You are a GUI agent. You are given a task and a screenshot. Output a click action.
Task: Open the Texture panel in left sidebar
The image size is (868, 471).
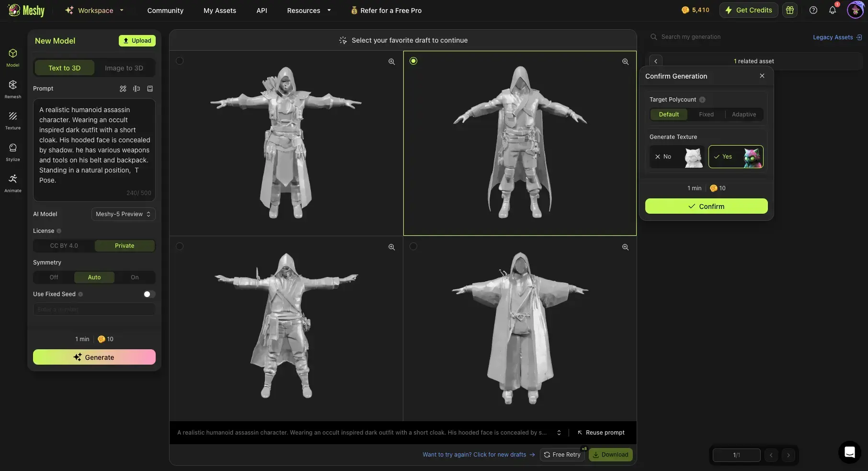(12, 120)
